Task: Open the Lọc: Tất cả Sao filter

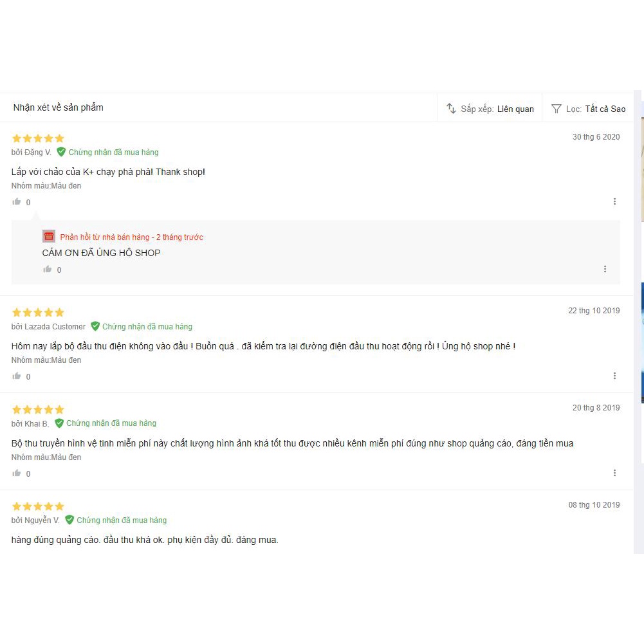Action: point(595,109)
